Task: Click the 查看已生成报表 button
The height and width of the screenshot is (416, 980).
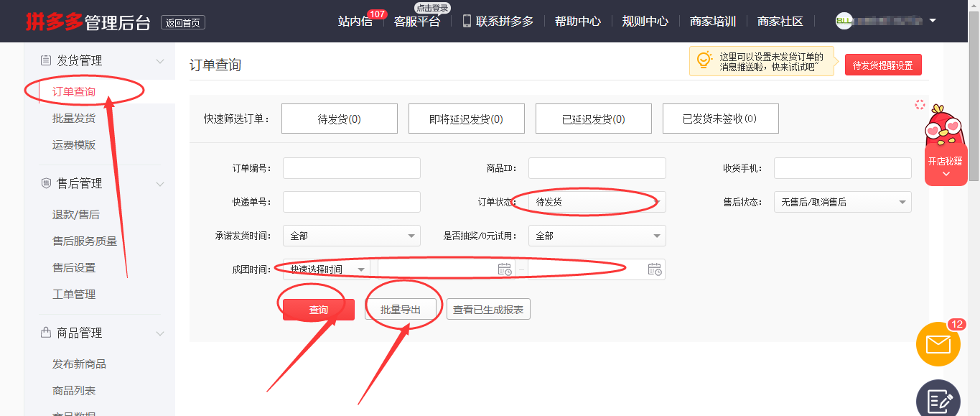Action: tap(488, 310)
